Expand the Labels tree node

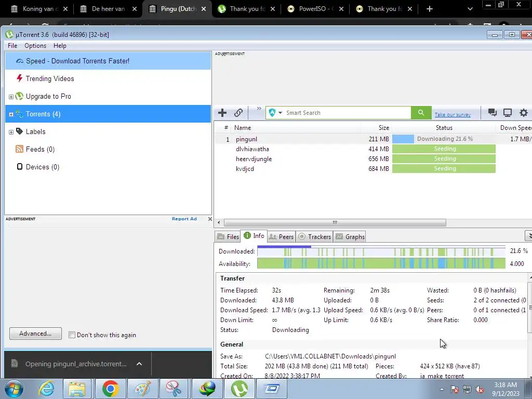click(x=11, y=132)
